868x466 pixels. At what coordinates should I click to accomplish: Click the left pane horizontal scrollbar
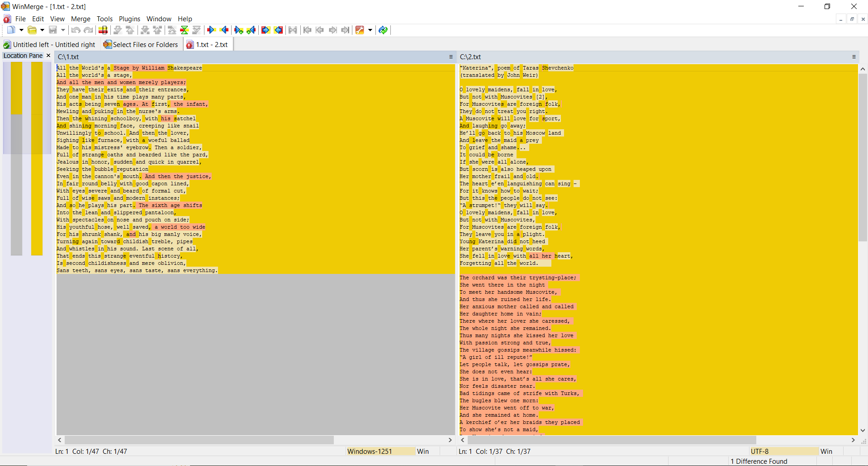coord(199,440)
